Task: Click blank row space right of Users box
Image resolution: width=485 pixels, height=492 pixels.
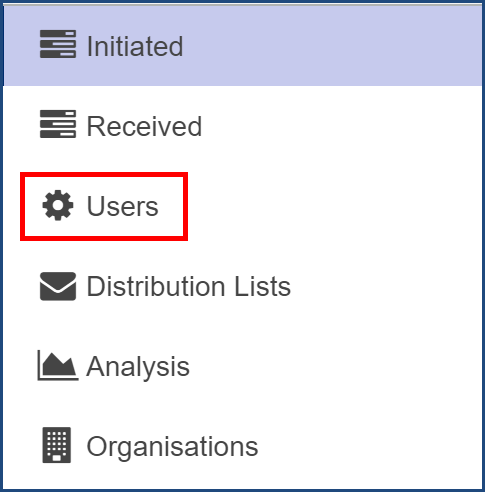Action: coord(335,206)
